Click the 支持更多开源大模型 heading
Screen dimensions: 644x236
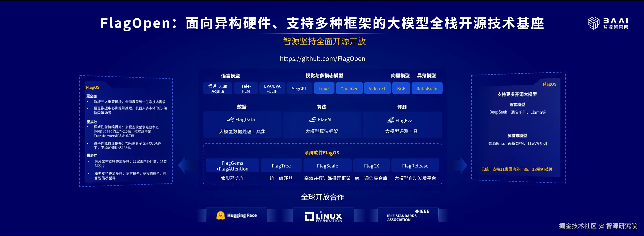coord(517,94)
